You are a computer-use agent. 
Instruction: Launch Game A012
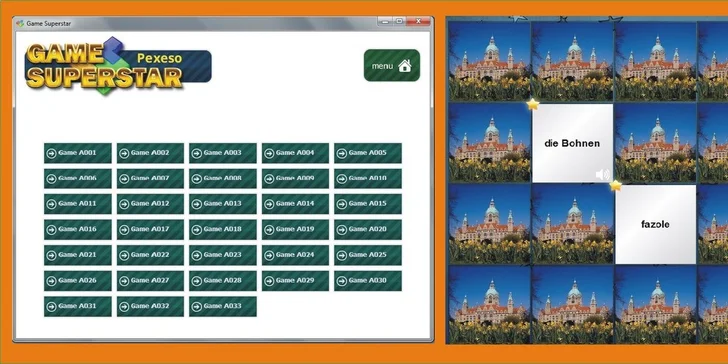click(150, 204)
